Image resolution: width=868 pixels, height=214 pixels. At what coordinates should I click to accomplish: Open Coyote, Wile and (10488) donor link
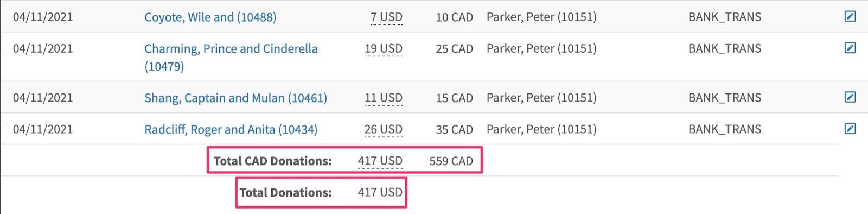point(210,17)
